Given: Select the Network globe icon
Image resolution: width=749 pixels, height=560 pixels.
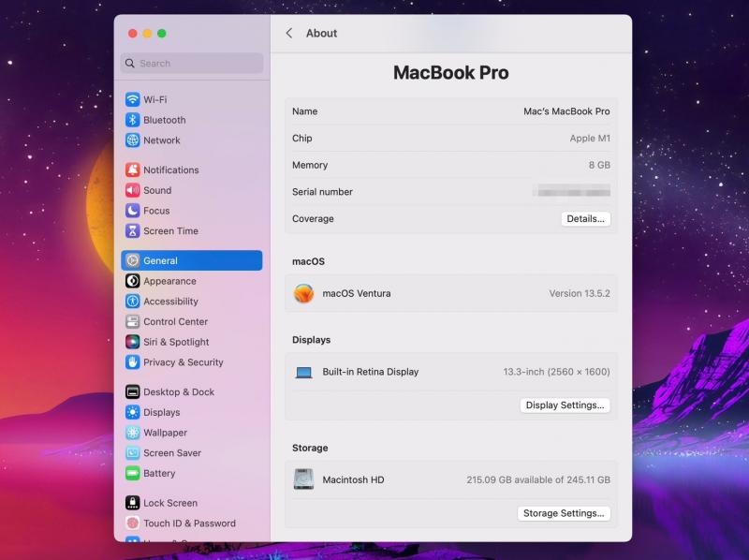Looking at the screenshot, I should click(x=133, y=140).
